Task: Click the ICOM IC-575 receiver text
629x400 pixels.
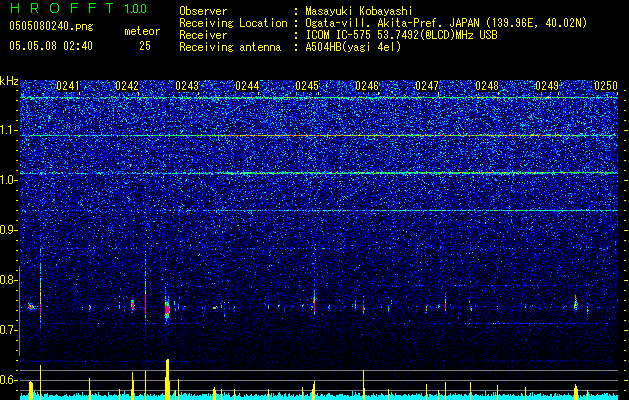Action: coord(401,35)
